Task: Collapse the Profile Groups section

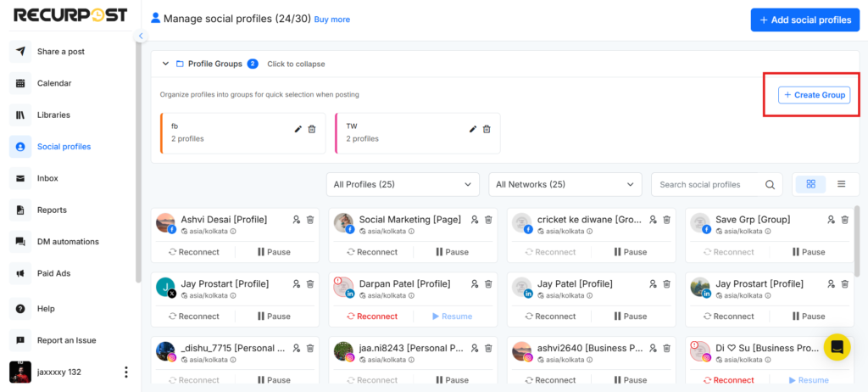Action: point(165,64)
